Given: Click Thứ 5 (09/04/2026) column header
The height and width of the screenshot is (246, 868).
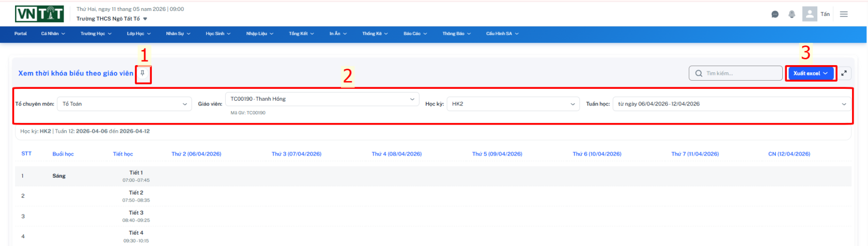Looking at the screenshot, I should coord(497,154).
